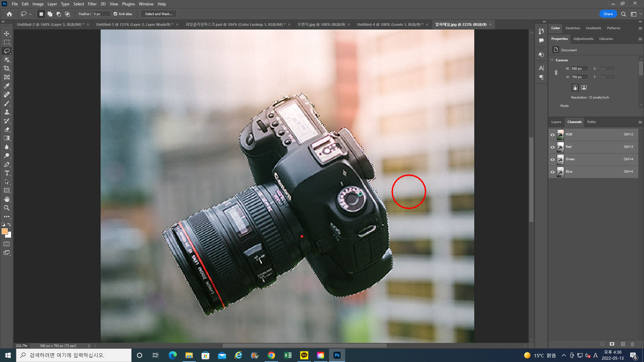Select the Clone Stamp tool

pos(7,112)
